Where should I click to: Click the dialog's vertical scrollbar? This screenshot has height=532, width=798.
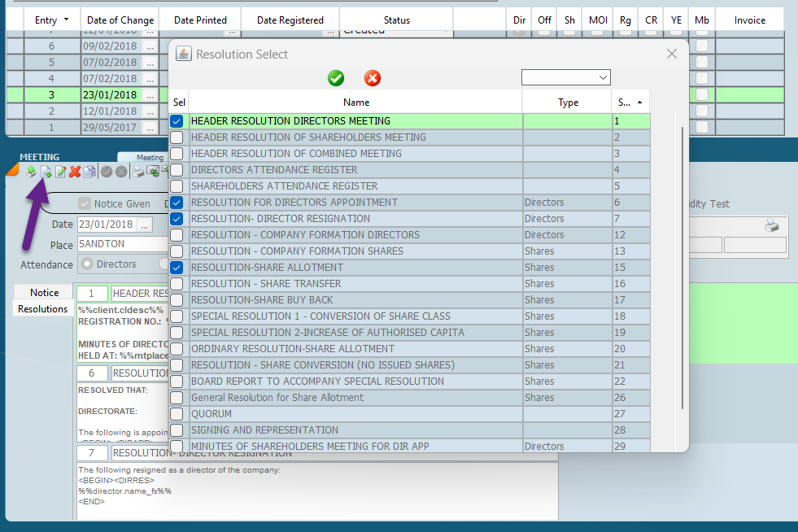click(x=682, y=268)
